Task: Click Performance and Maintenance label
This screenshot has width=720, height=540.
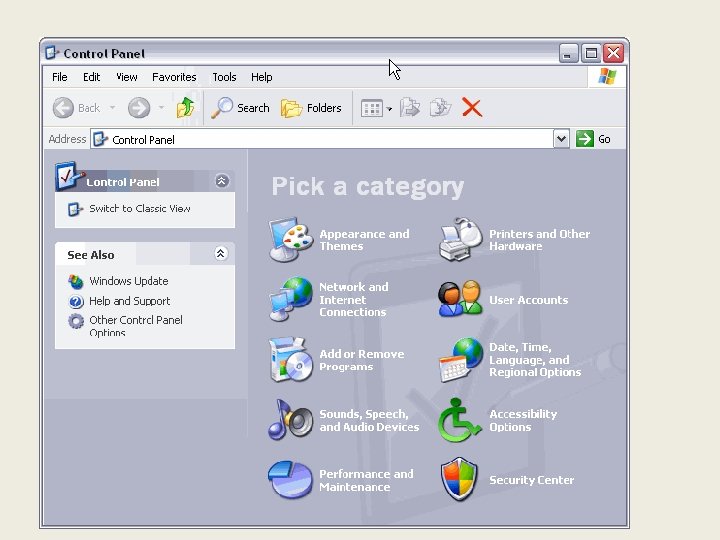Action: tap(366, 480)
